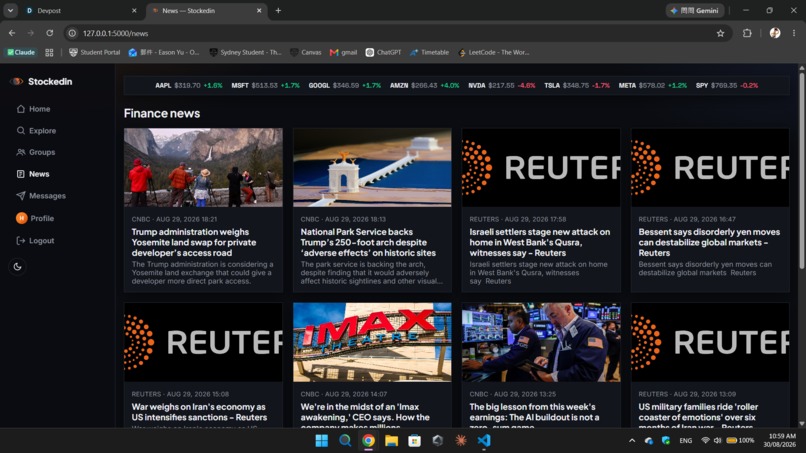Viewport: 806px width, 453px height.
Task: Go to Home in the sidebar
Action: click(34, 109)
